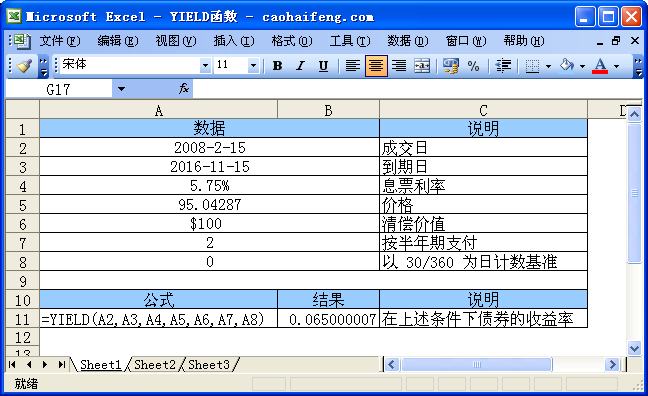Open 工具(T) menu
The image size is (648, 396).
click(x=350, y=41)
